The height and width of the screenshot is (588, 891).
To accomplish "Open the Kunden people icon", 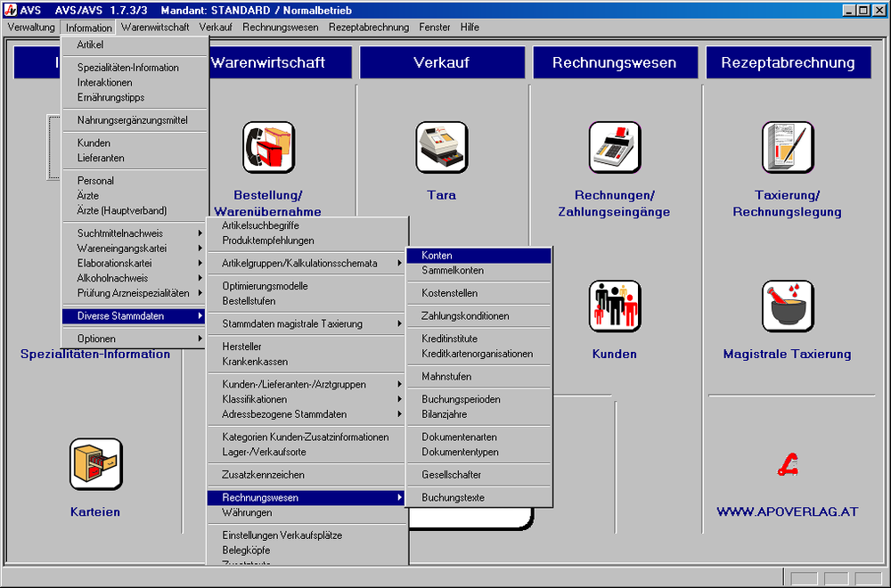I will click(x=614, y=306).
